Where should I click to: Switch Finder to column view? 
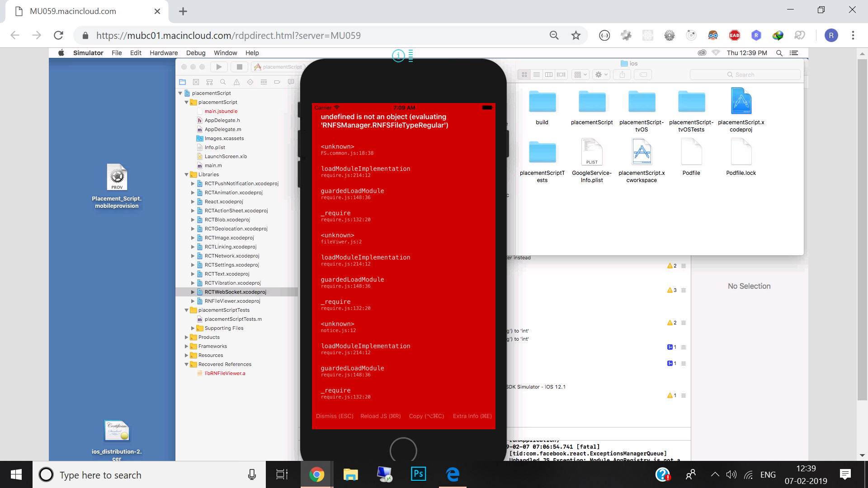pos(549,75)
